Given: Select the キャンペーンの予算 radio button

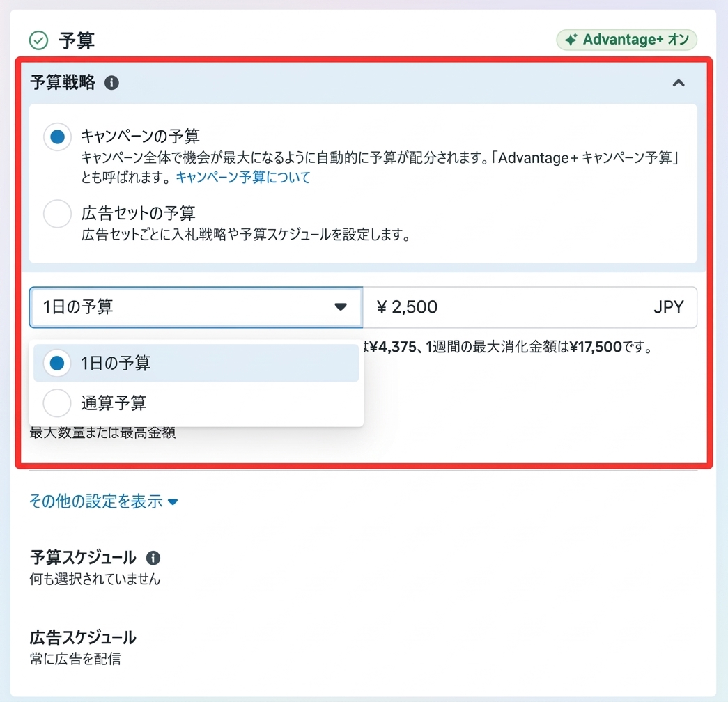Looking at the screenshot, I should tap(57, 136).
